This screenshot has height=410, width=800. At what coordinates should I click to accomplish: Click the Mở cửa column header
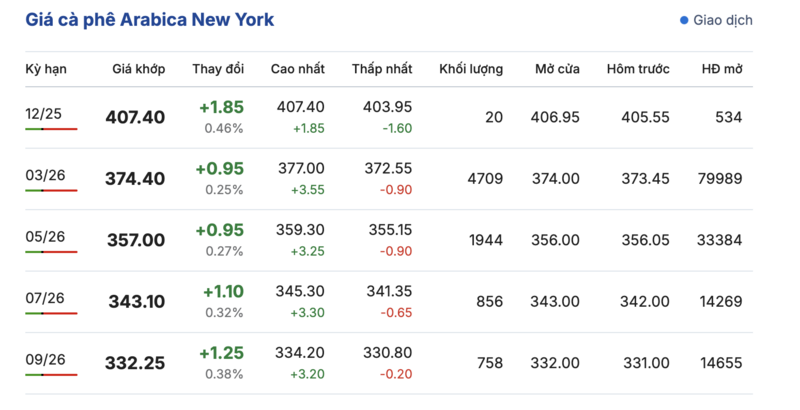[x=557, y=69]
